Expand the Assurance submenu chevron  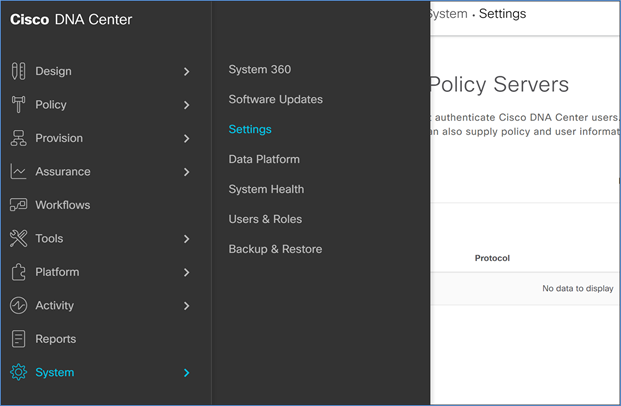[187, 172]
